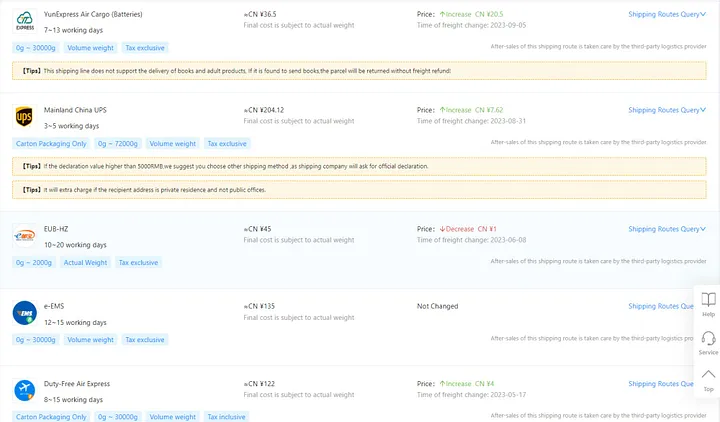The width and height of the screenshot is (720, 422).
Task: Expand Shipping Routes Query for e-EMS
Action: coord(661,306)
